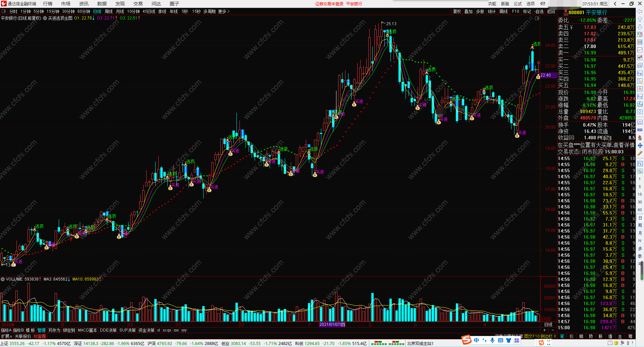Viewport: 644px width, 347px height.
Task: Select 月 monthly period in sidebar
Action: point(640,233)
